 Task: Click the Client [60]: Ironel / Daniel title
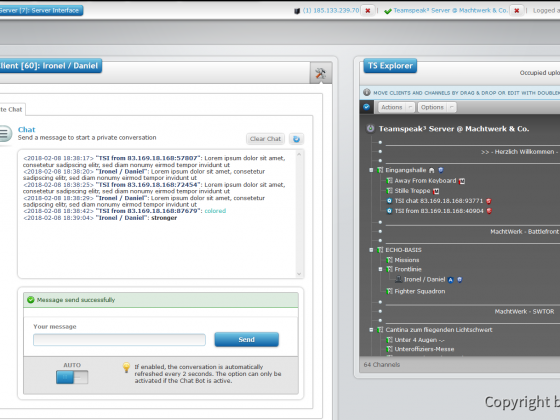click(x=50, y=66)
